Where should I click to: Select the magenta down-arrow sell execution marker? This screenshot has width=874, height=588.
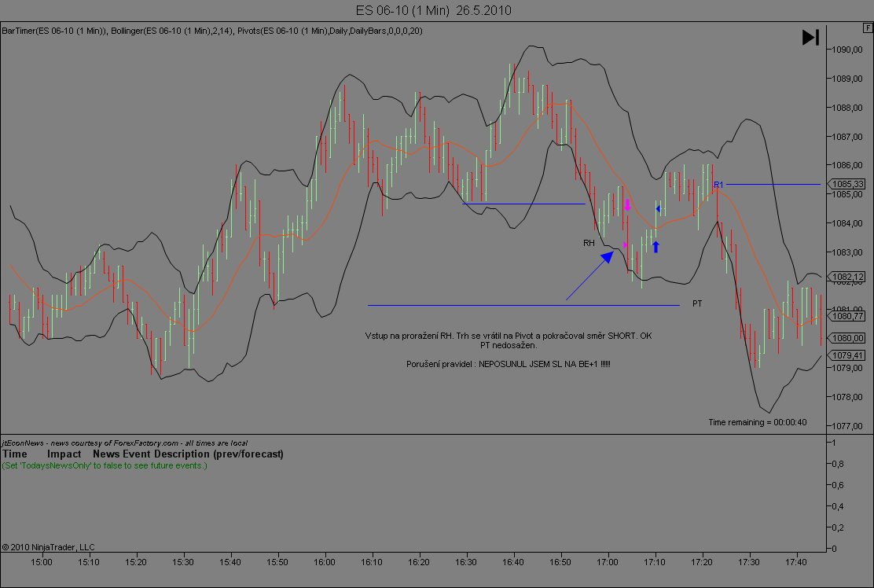point(628,204)
